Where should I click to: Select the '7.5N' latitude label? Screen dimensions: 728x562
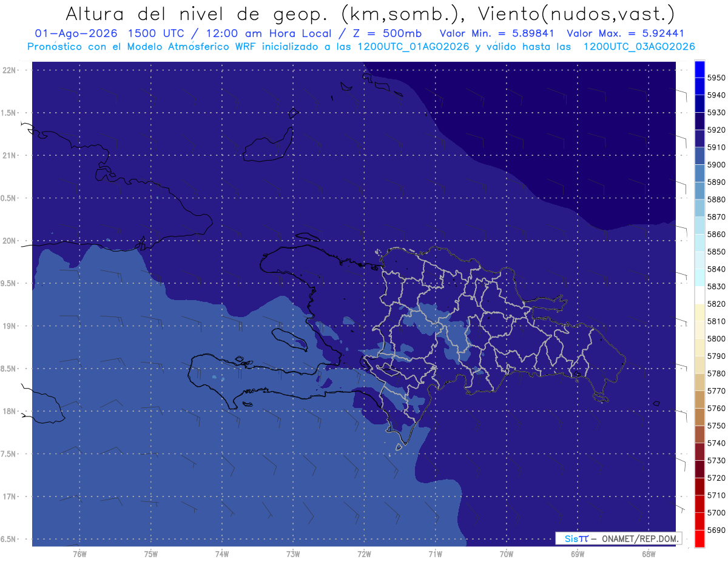(x=8, y=454)
